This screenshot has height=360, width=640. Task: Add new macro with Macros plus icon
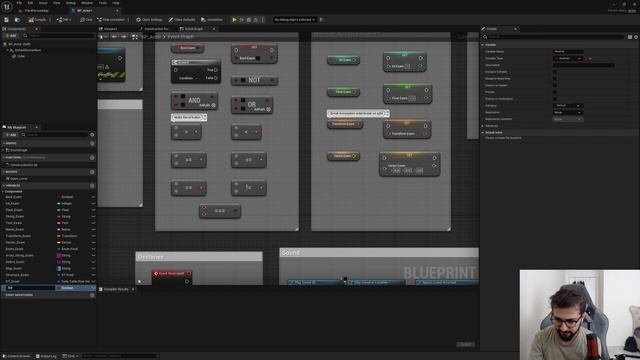tap(92, 172)
